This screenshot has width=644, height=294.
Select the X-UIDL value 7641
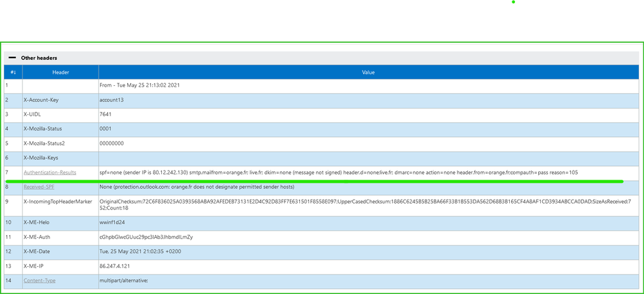pyautogui.click(x=106, y=114)
